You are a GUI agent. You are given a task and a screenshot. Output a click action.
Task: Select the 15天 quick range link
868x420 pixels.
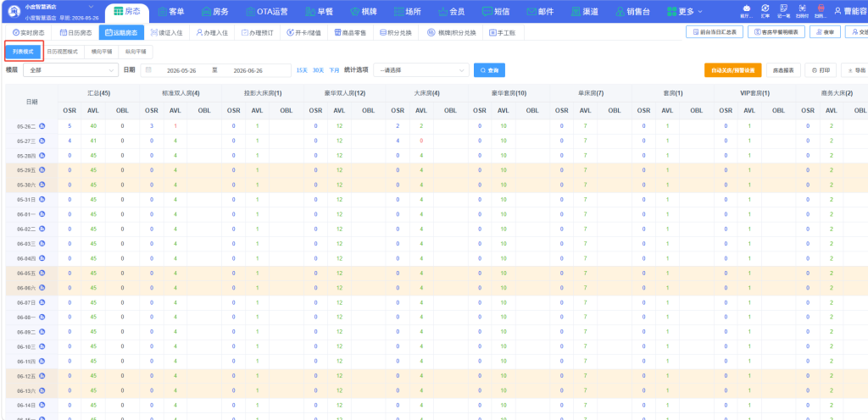pos(302,70)
